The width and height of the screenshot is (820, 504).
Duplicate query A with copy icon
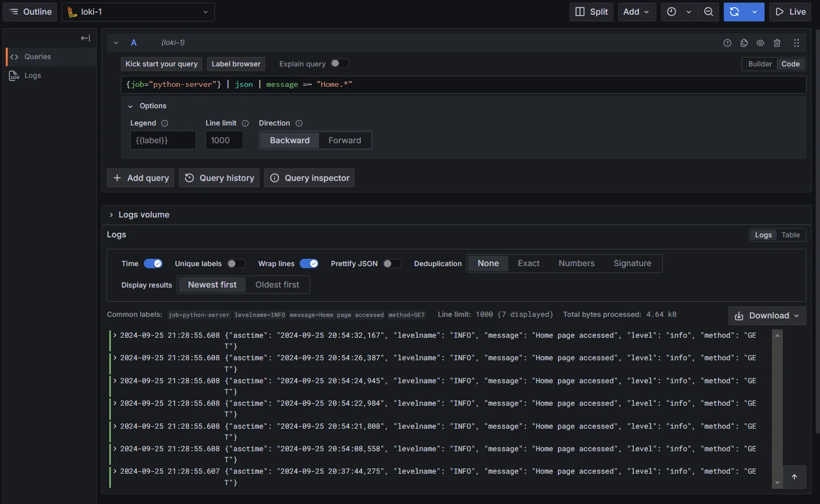tap(744, 43)
